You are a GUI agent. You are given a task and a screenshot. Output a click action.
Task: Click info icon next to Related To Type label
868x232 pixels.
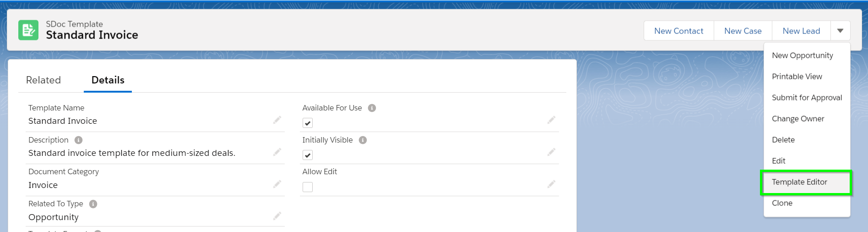[x=93, y=204]
